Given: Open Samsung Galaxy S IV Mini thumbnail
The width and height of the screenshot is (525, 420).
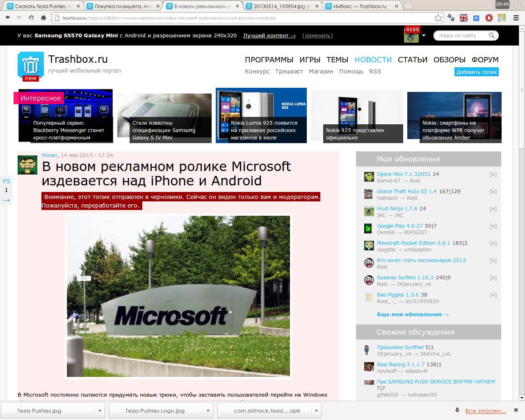Looking at the screenshot, I should (x=164, y=118).
